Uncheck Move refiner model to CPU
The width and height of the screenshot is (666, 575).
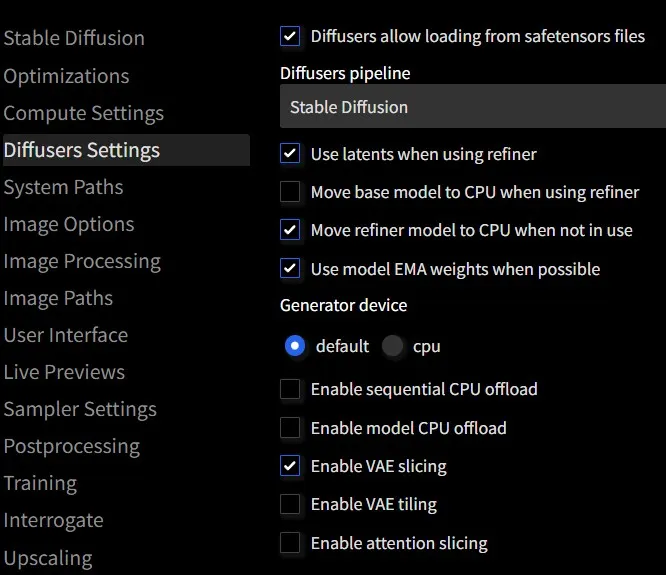tap(290, 230)
